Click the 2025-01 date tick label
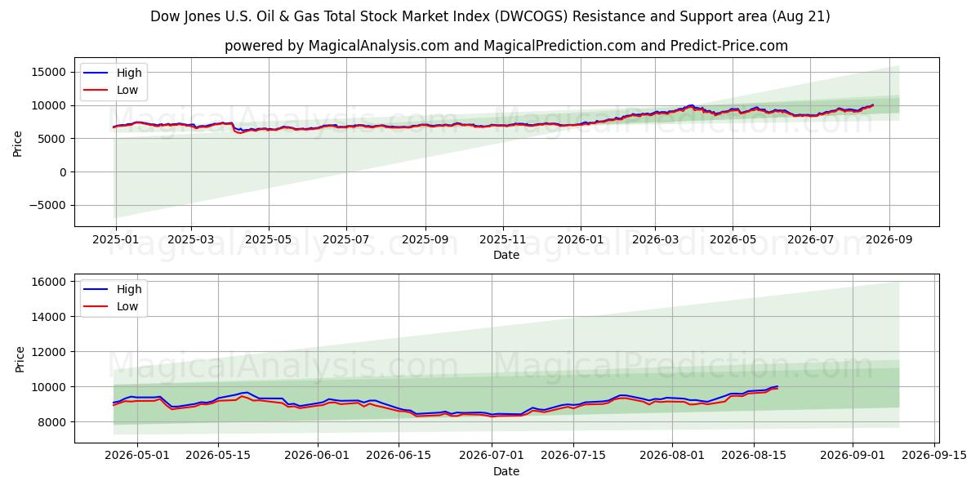 116,239
